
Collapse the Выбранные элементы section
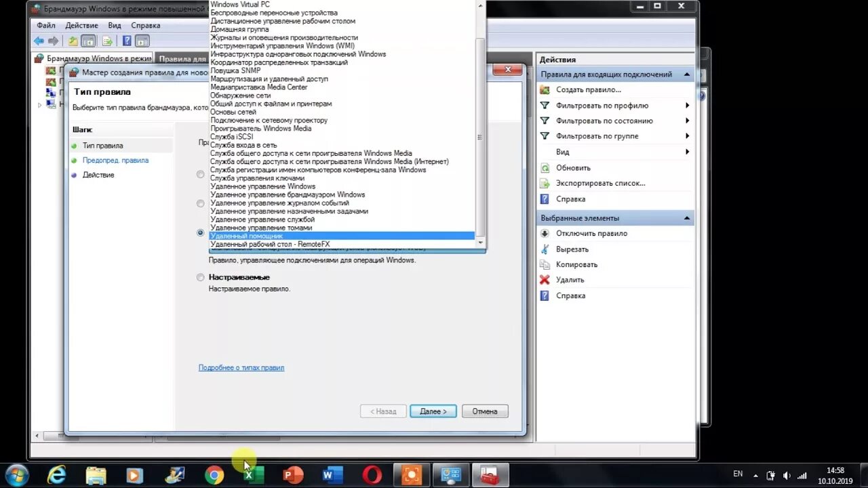click(x=686, y=218)
